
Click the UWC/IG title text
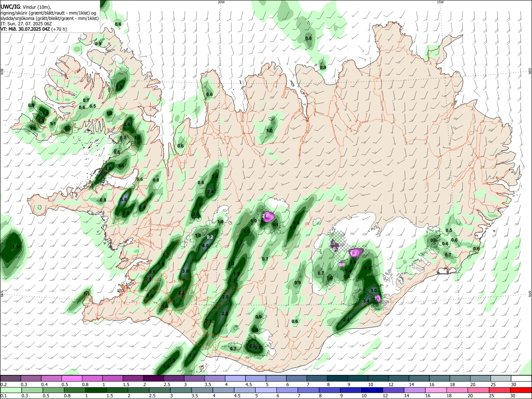point(10,7)
